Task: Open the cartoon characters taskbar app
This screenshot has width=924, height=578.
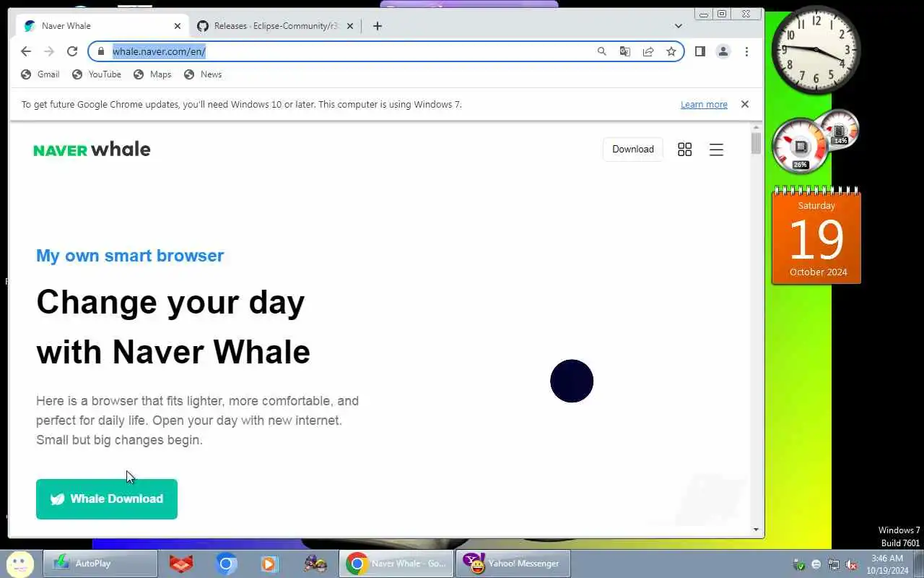Action: [315, 564]
